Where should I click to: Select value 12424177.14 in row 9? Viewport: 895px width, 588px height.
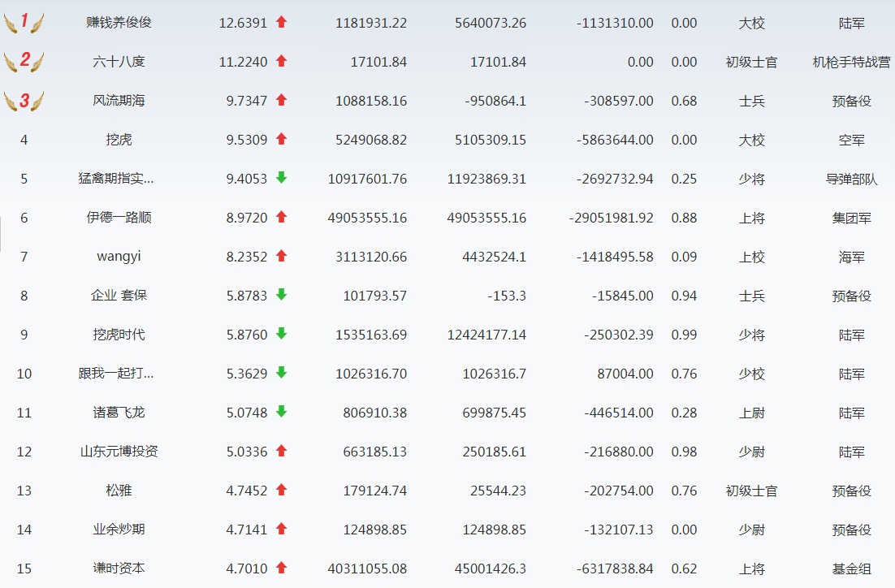(486, 335)
